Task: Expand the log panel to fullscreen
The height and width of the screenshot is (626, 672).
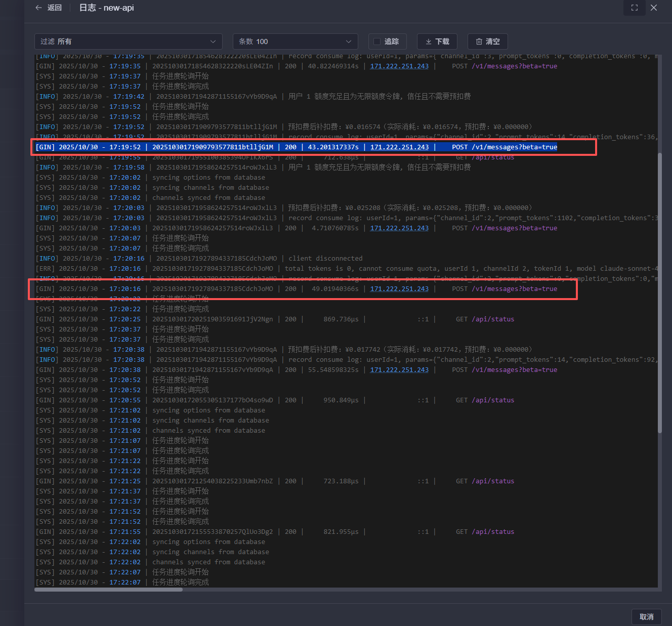Action: 634,8
